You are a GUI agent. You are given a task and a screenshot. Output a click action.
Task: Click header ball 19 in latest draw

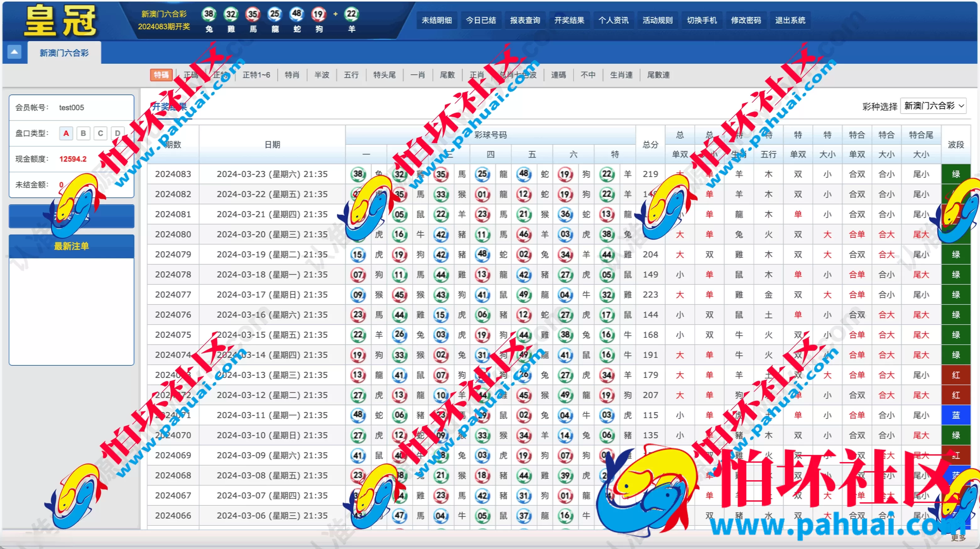[x=318, y=14]
